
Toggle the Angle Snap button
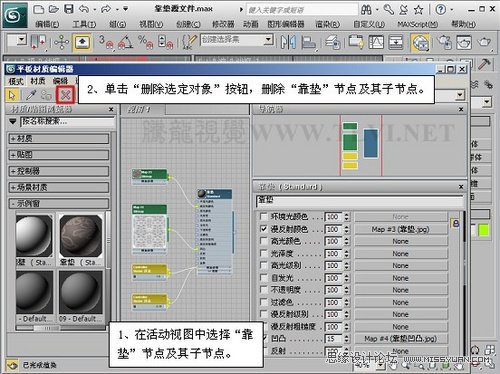pyautogui.click(x=126, y=42)
